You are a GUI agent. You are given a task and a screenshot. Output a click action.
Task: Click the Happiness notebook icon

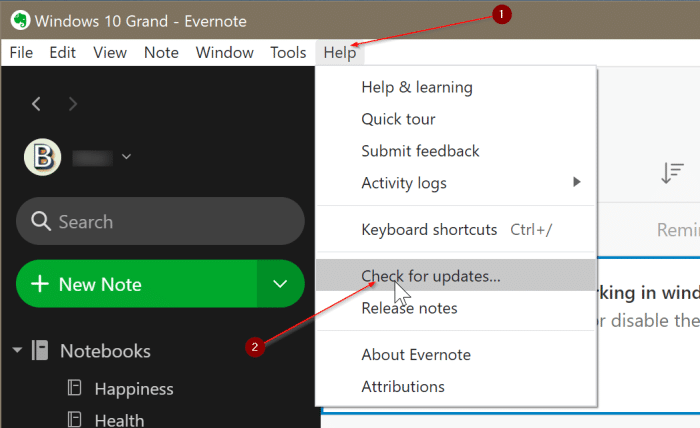pos(74,387)
